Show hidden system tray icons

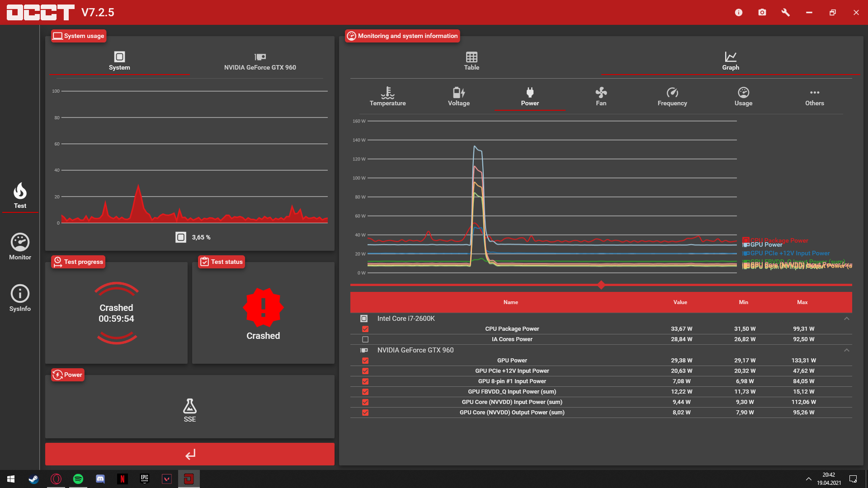click(808, 479)
